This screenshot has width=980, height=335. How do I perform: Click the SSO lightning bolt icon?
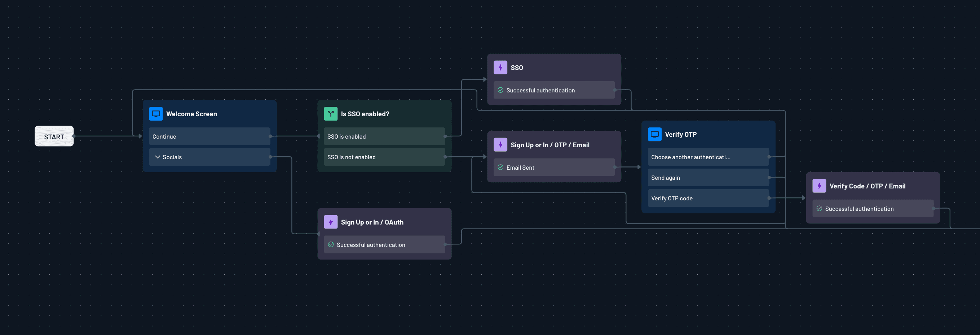[x=500, y=68]
